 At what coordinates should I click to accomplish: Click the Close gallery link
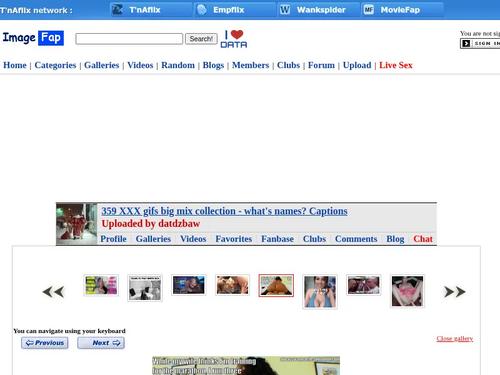455,339
